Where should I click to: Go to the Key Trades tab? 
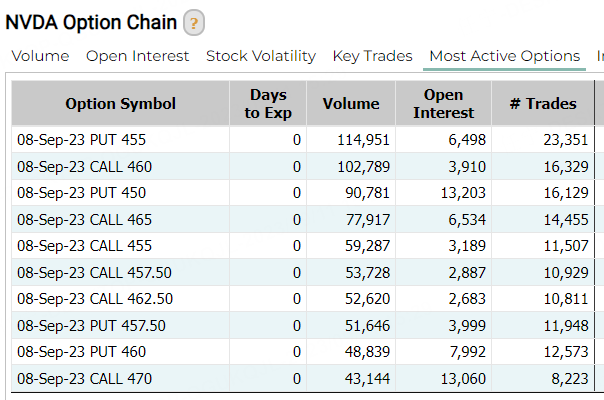[x=372, y=56]
